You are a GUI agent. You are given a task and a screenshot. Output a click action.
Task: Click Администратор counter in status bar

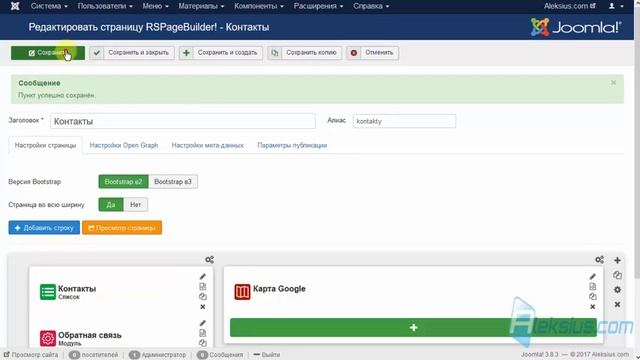tap(158, 355)
